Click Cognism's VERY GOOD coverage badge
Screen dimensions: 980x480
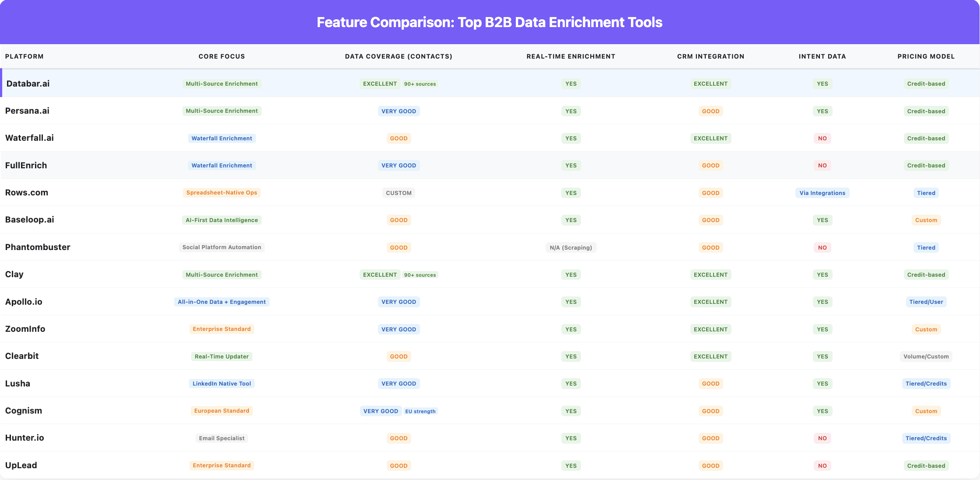(381, 411)
